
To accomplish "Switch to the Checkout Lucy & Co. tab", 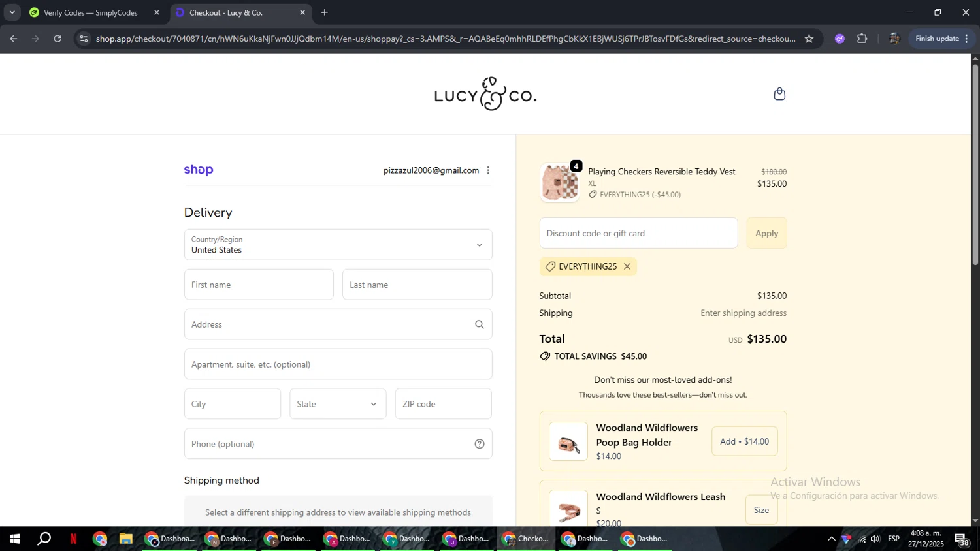I will pyautogui.click(x=240, y=12).
